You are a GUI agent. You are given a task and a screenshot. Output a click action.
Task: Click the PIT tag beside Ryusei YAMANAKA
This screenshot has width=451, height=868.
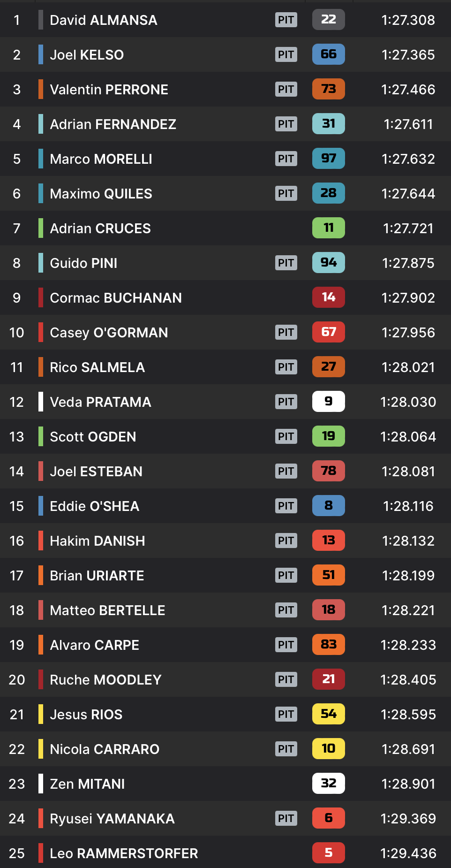click(286, 818)
